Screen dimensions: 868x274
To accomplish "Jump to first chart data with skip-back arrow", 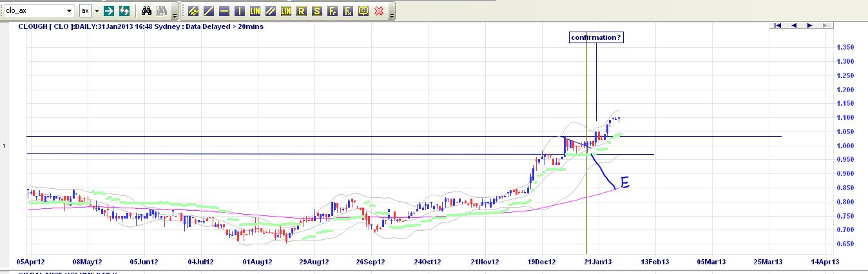I will (x=778, y=25).
